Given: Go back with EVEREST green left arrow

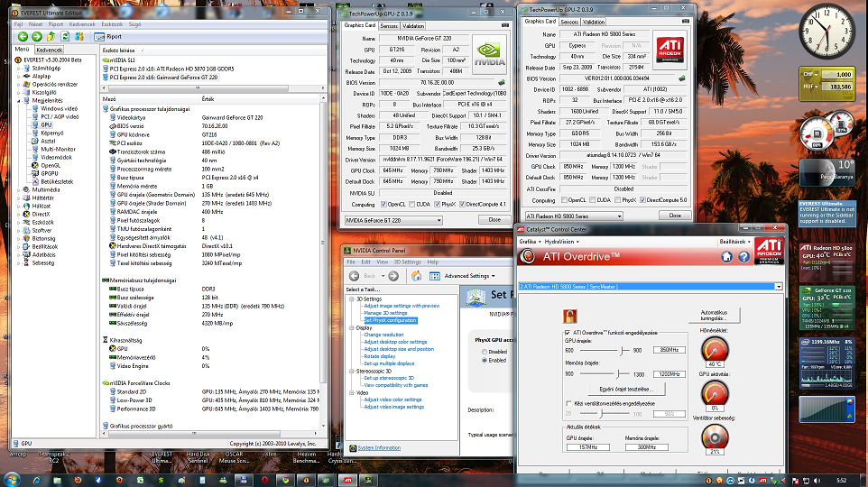Looking at the screenshot, I should [23, 36].
